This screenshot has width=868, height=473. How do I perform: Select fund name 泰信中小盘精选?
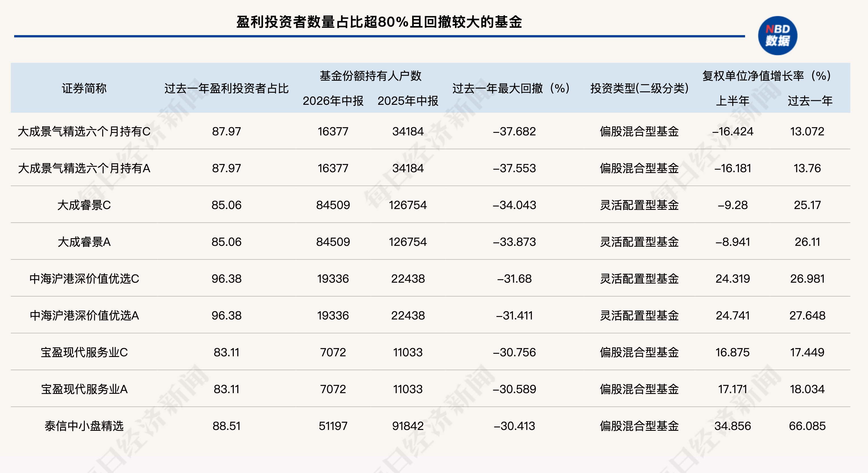(84, 426)
